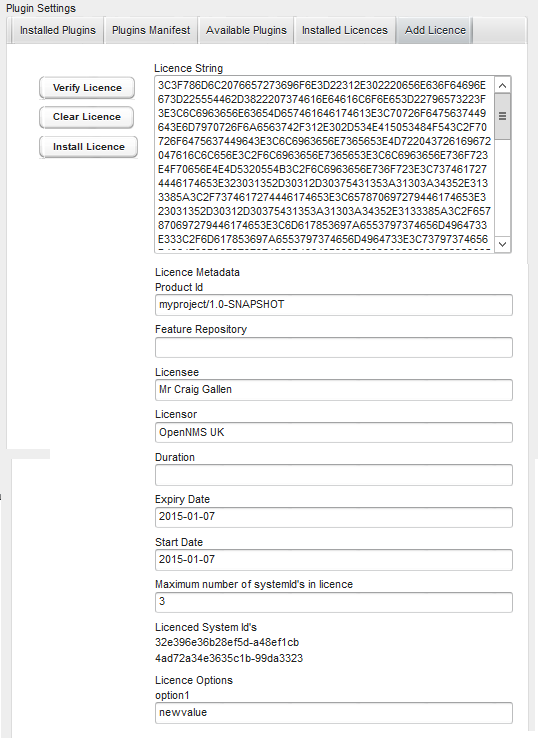This screenshot has width=538, height=750.
Task: Click the Expiry Date field
Action: 333,517
